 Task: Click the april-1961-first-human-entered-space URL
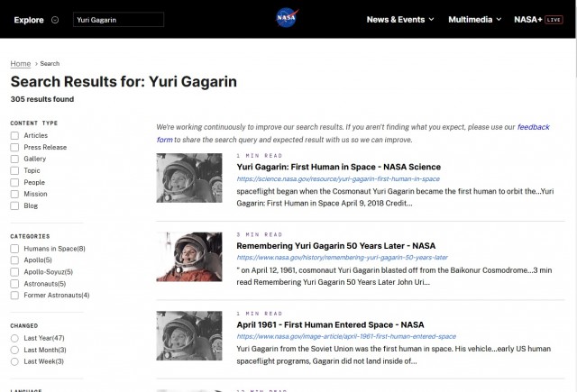click(346, 337)
